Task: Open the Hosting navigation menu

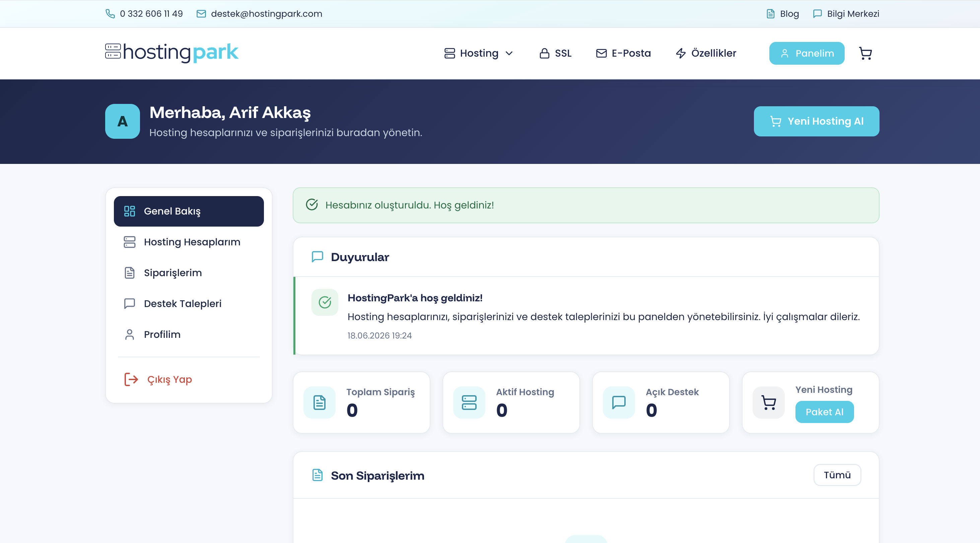Action: tap(479, 53)
